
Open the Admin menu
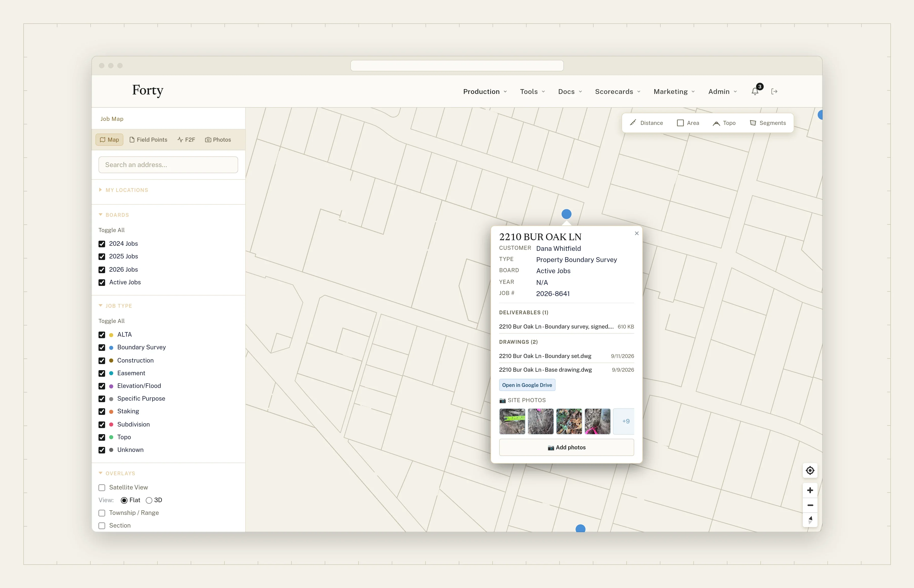[x=722, y=92]
